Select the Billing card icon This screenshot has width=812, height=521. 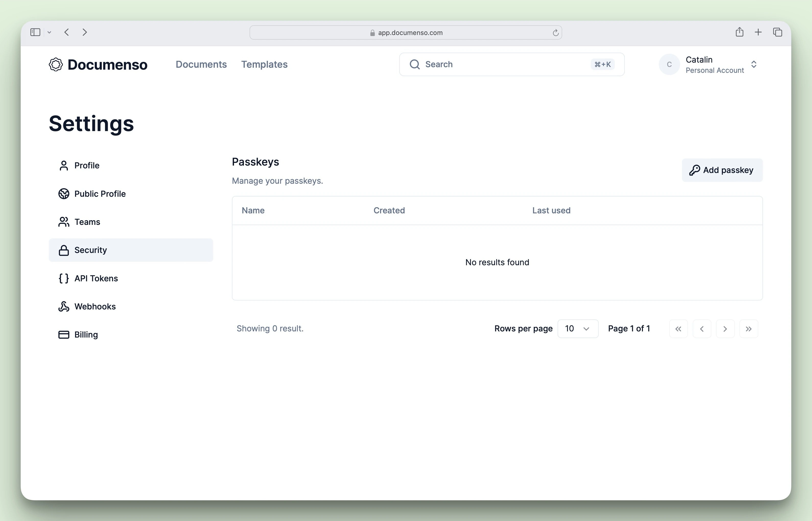[64, 334]
